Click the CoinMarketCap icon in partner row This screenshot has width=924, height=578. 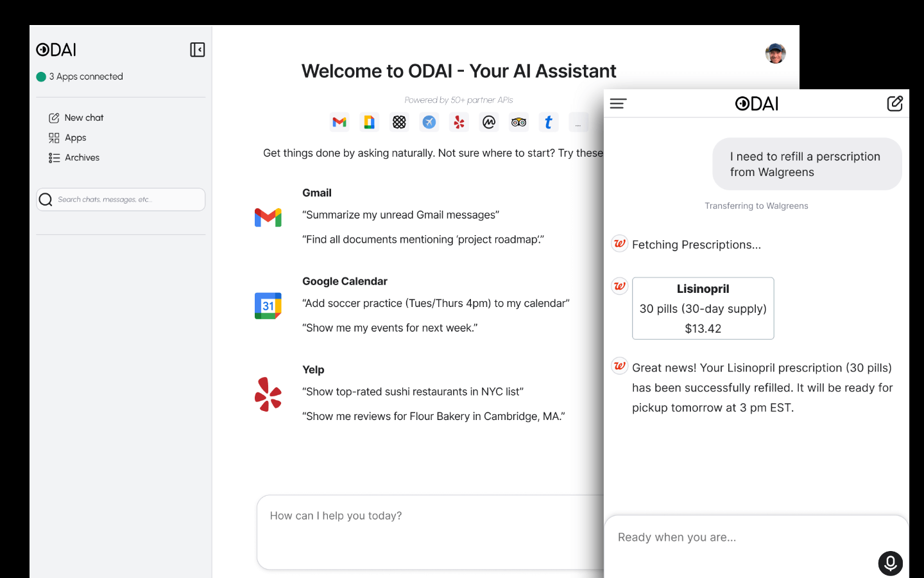click(489, 122)
